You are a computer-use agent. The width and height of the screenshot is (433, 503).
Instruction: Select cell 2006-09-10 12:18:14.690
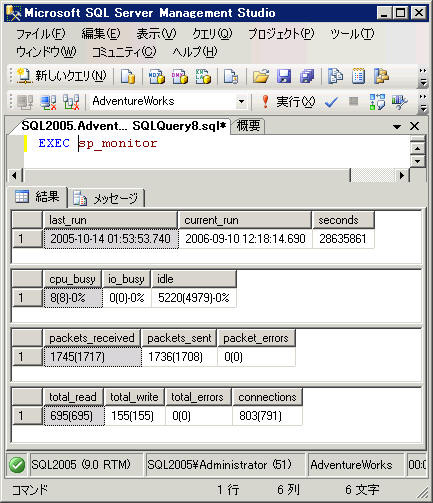point(245,239)
